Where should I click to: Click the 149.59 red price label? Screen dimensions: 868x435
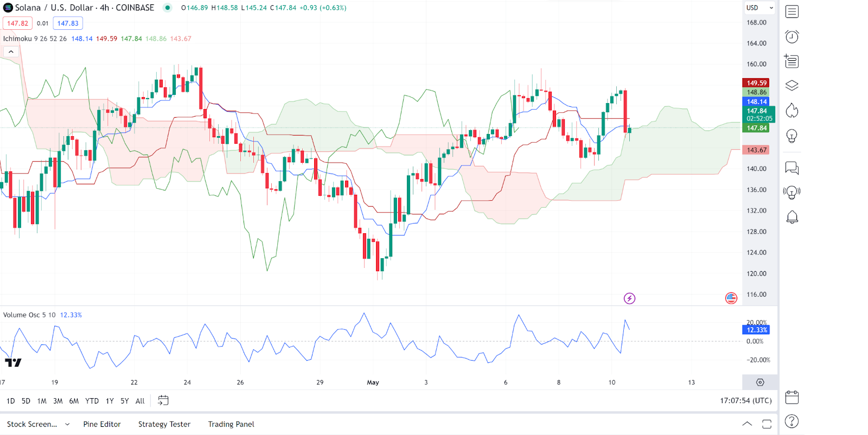(x=756, y=83)
